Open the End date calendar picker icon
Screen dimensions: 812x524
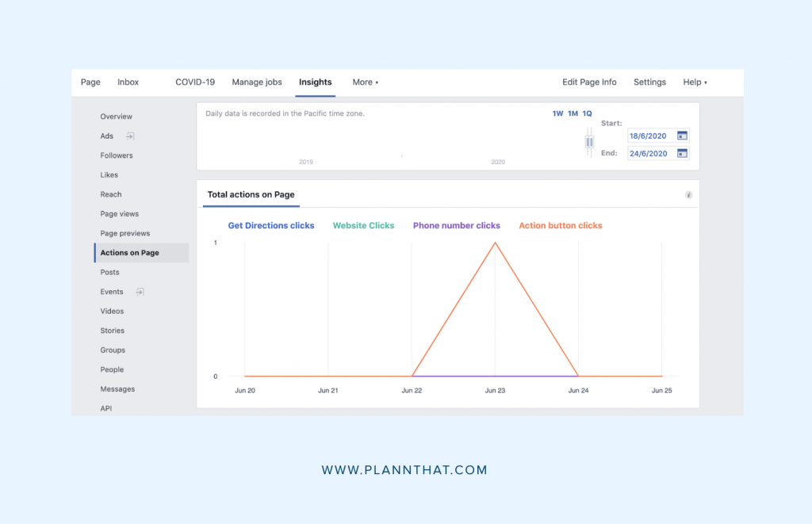click(682, 153)
